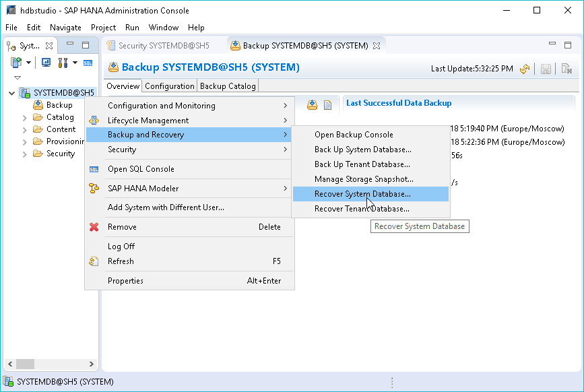Click the SQL console icon in Systems toolbar
The image size is (584, 392).
click(88, 63)
